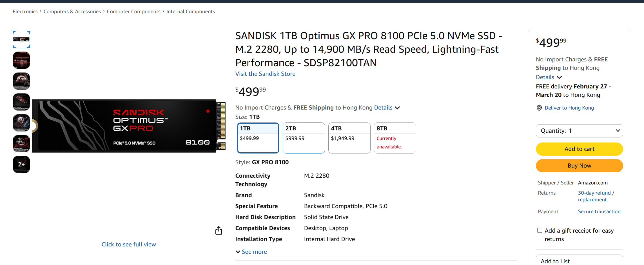Click the Add to cart button
644x265 pixels.
pyautogui.click(x=579, y=149)
